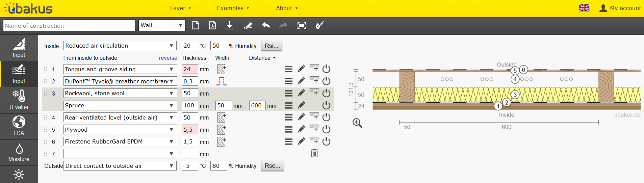Toggle power button for Tongue and groove siding

(x=326, y=69)
